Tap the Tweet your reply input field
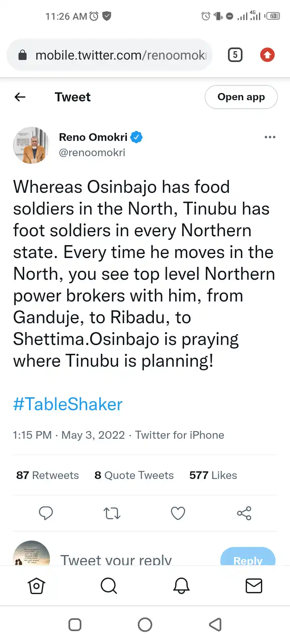This screenshot has width=290, height=644. (x=116, y=560)
